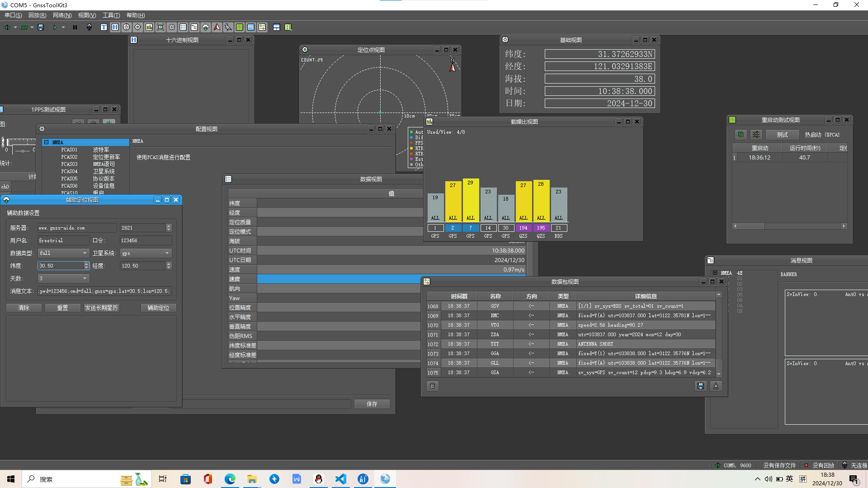This screenshot has width=868, height=488.
Task: Click the serial port connect icon
Action: (x=8, y=27)
